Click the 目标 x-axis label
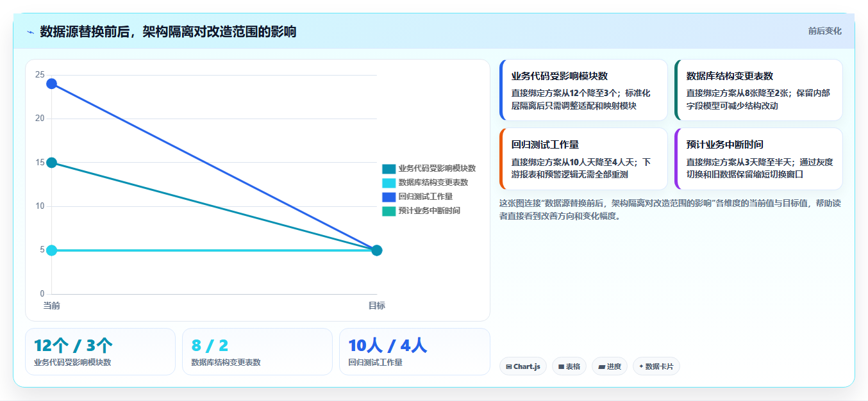The height and width of the screenshot is (401, 868). tap(377, 306)
